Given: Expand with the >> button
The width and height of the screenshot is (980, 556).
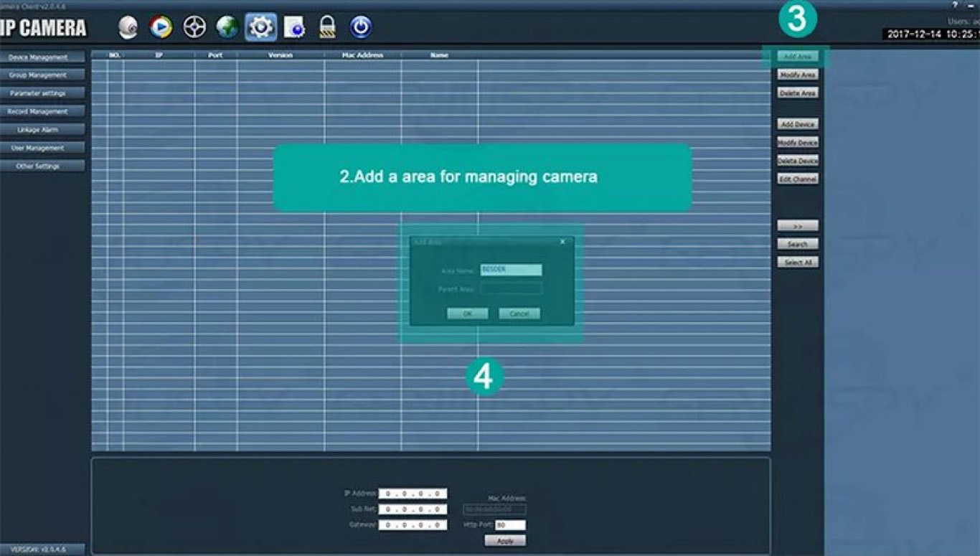Looking at the screenshot, I should coord(797,226).
